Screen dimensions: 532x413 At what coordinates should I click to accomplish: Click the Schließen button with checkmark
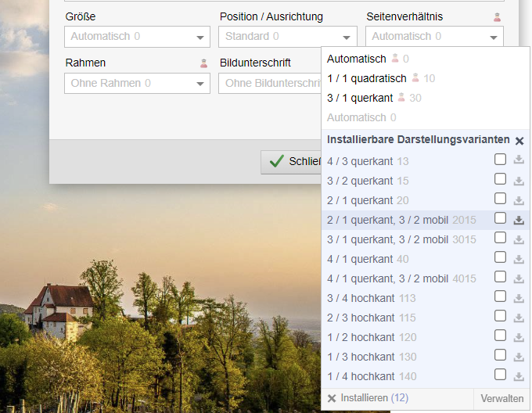click(x=291, y=162)
